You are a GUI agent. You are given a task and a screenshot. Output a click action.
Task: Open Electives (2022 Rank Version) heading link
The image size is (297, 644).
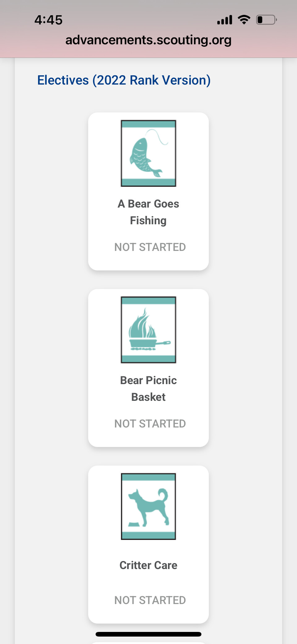pos(124,80)
